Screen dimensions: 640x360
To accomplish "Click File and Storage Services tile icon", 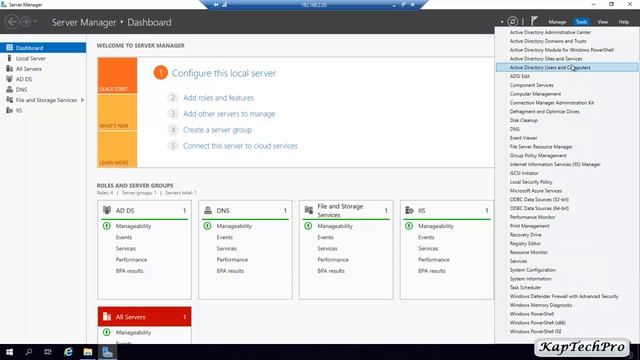I will 309,210.
